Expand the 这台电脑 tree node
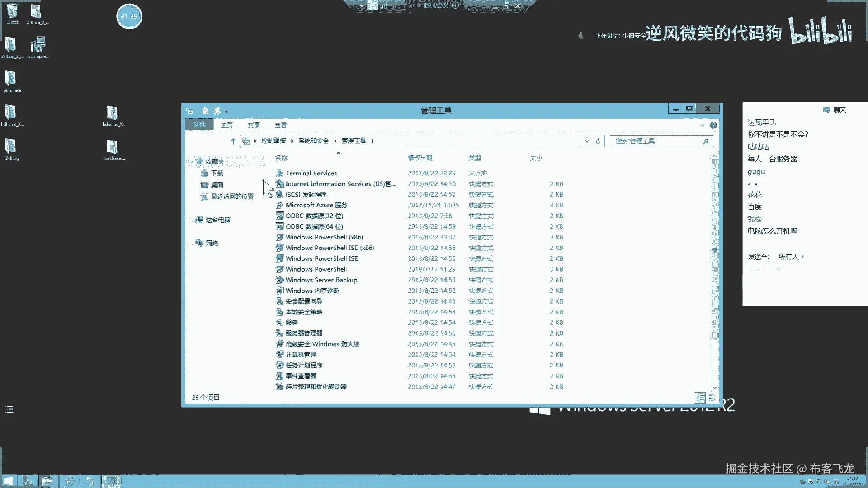This screenshot has width=868, height=488. click(x=192, y=221)
